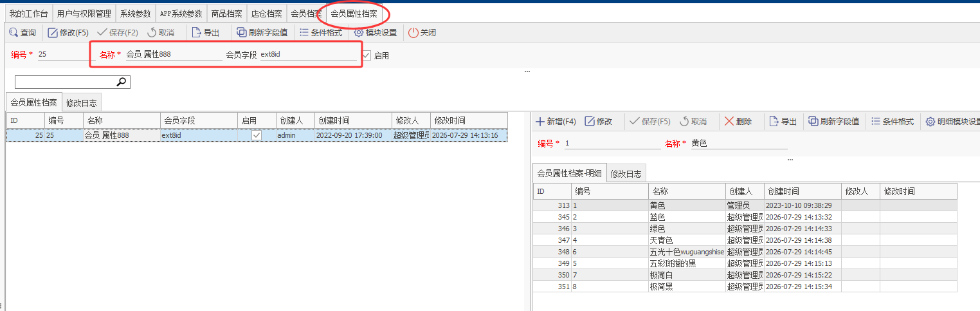Select the 蓝色 row in detail grid
This screenshot has height=311, width=980.
(x=745, y=217)
